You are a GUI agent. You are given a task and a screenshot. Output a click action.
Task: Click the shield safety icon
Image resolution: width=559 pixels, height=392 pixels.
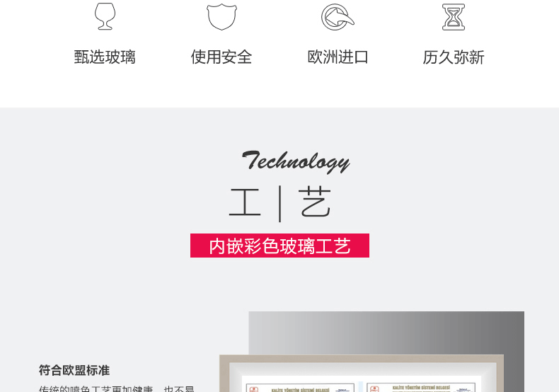[221, 17]
